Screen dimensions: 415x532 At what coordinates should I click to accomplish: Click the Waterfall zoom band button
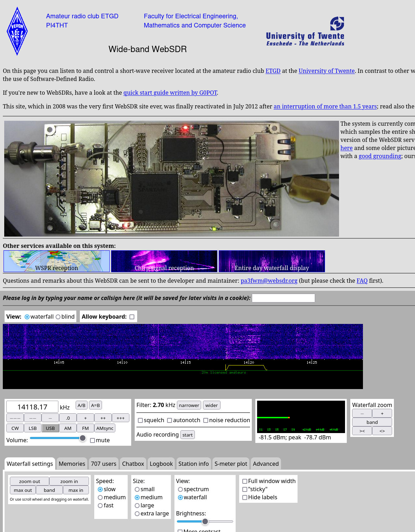372,422
